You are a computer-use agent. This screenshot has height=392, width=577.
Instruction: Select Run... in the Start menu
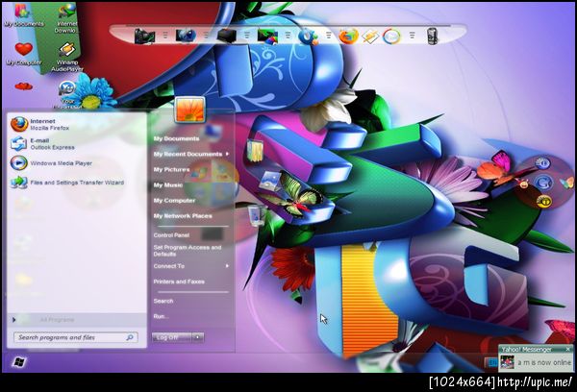[x=161, y=316]
